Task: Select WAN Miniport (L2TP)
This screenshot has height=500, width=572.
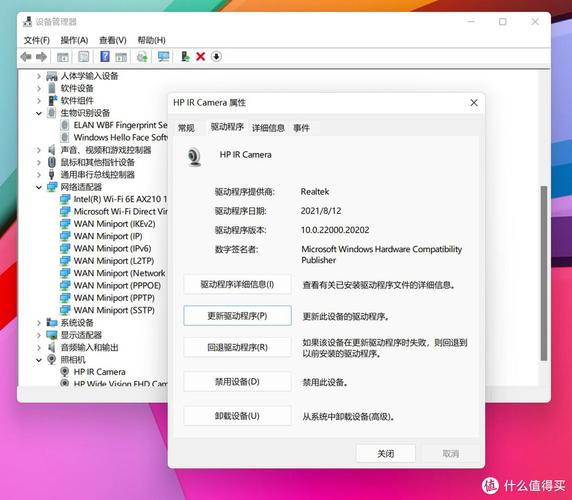Action: 114,261
